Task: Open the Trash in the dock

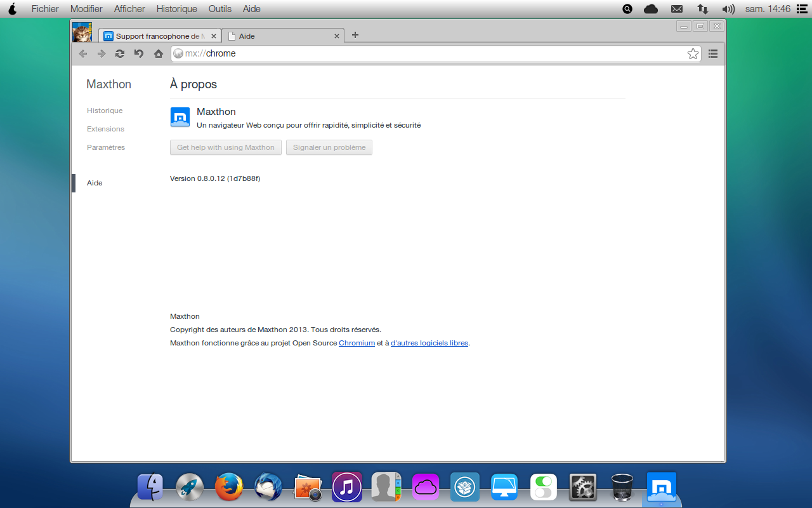Action: pyautogui.click(x=622, y=487)
